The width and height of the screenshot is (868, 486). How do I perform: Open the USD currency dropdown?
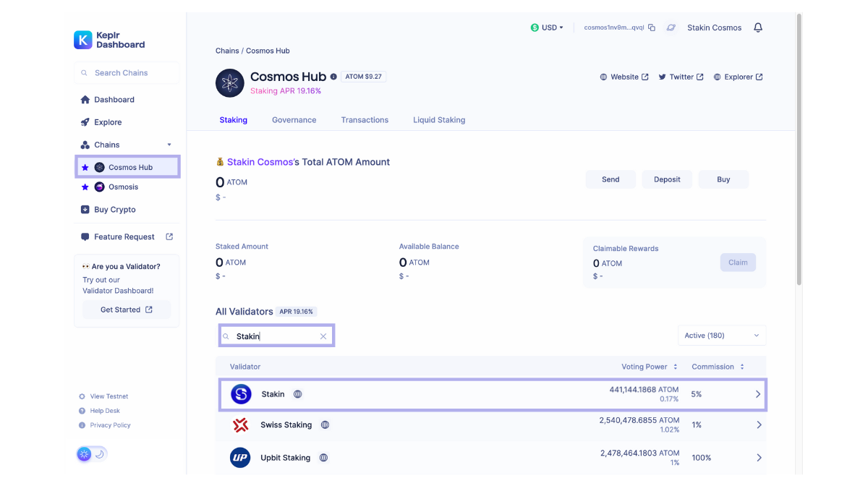[x=547, y=27]
